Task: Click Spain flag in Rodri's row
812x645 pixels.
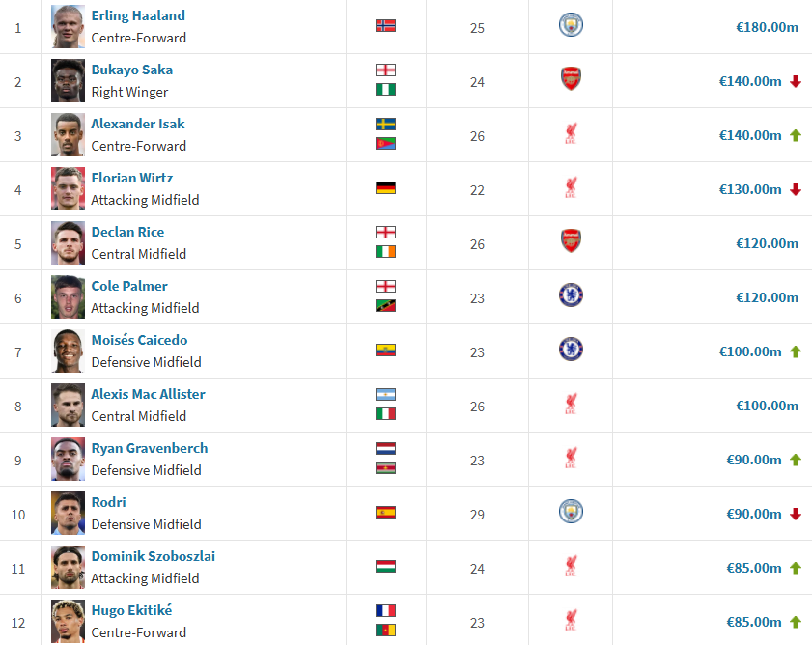Action: tap(385, 513)
